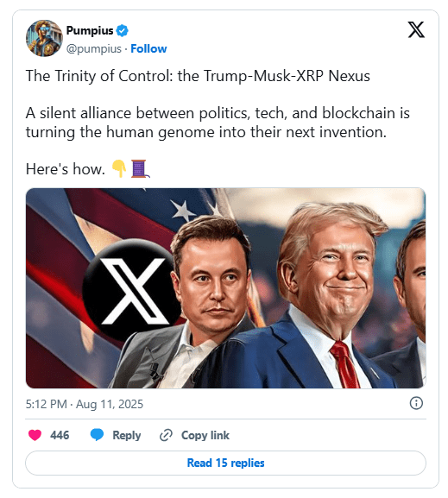Click the blue reply speech bubble icon
The height and width of the screenshot is (498, 448).
(x=97, y=435)
